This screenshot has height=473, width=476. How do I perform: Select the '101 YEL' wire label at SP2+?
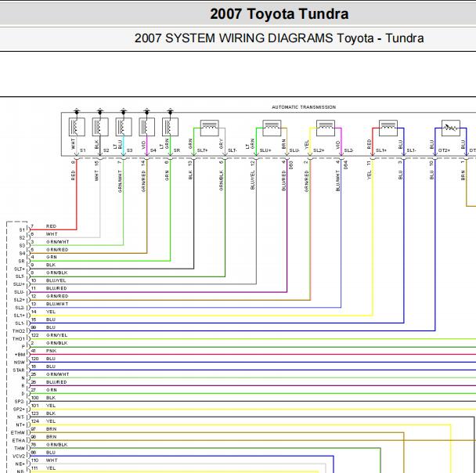pyautogui.click(x=43, y=406)
